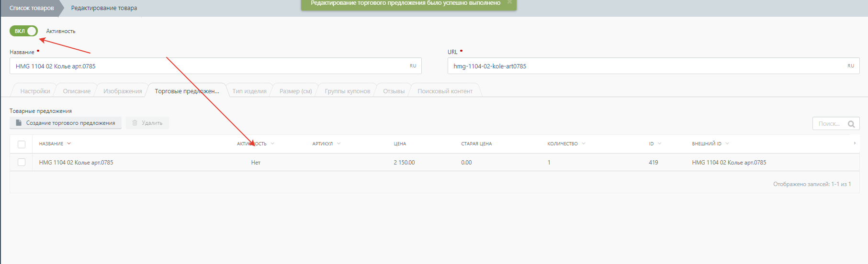Screen dimensions: 868x264
Task: Open the Активность column dropdown arrow
Action: coord(272,143)
